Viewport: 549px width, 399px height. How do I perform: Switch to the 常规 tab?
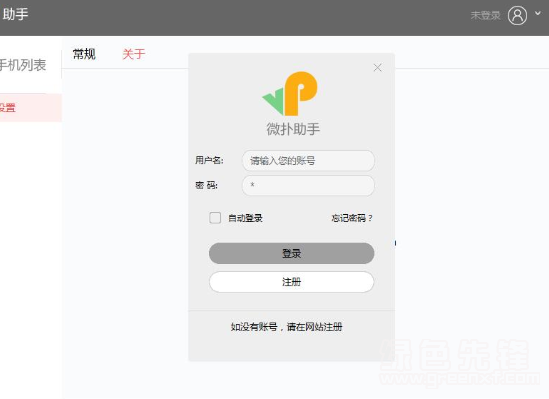(84, 54)
